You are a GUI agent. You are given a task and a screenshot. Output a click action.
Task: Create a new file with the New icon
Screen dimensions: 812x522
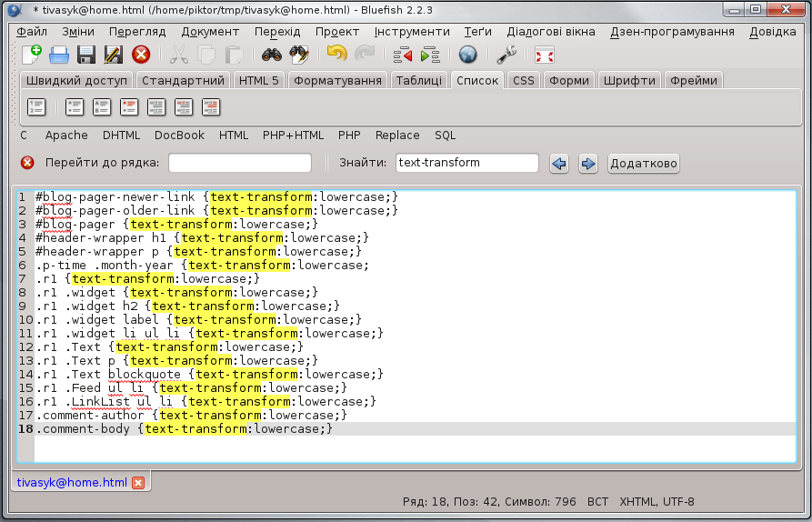[x=32, y=55]
